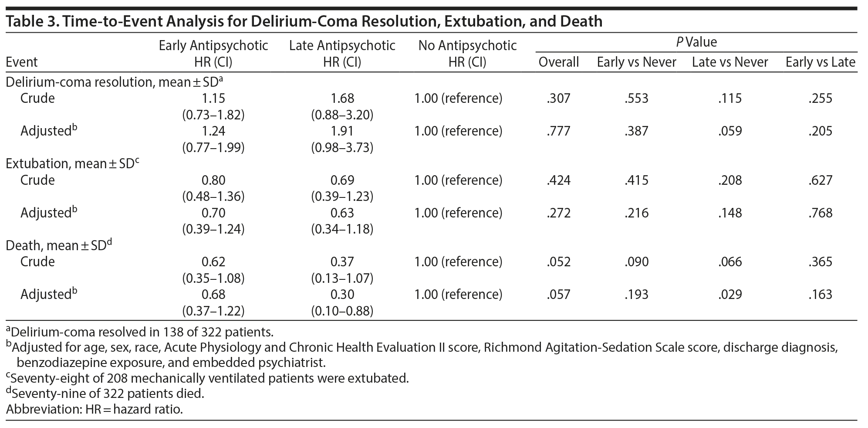Click the Event column header
868x428 pixels.
[22, 62]
